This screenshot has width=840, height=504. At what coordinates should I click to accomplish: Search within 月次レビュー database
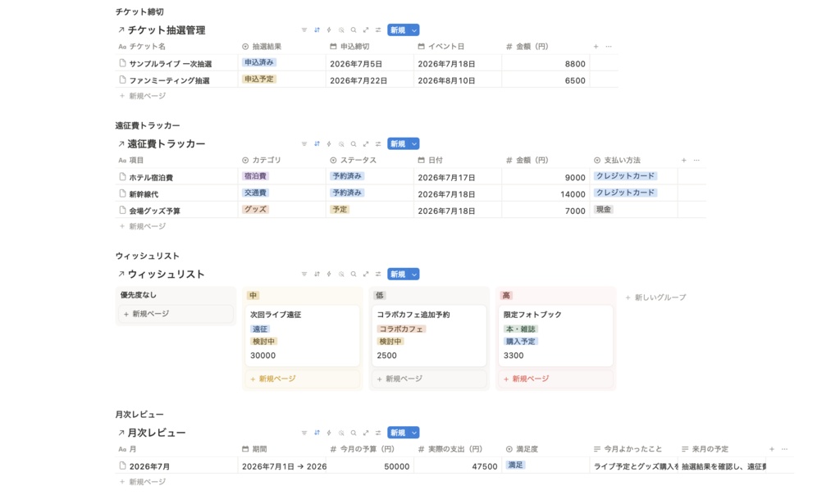coord(354,433)
